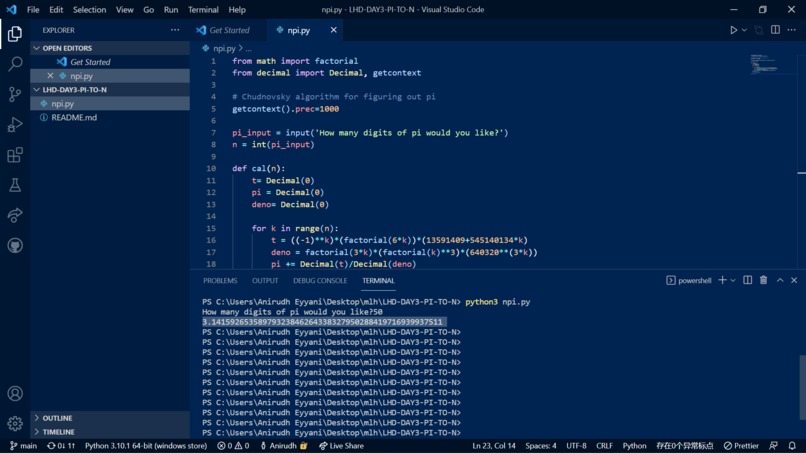Close the bottom panel
The width and height of the screenshot is (806, 453).
click(794, 280)
